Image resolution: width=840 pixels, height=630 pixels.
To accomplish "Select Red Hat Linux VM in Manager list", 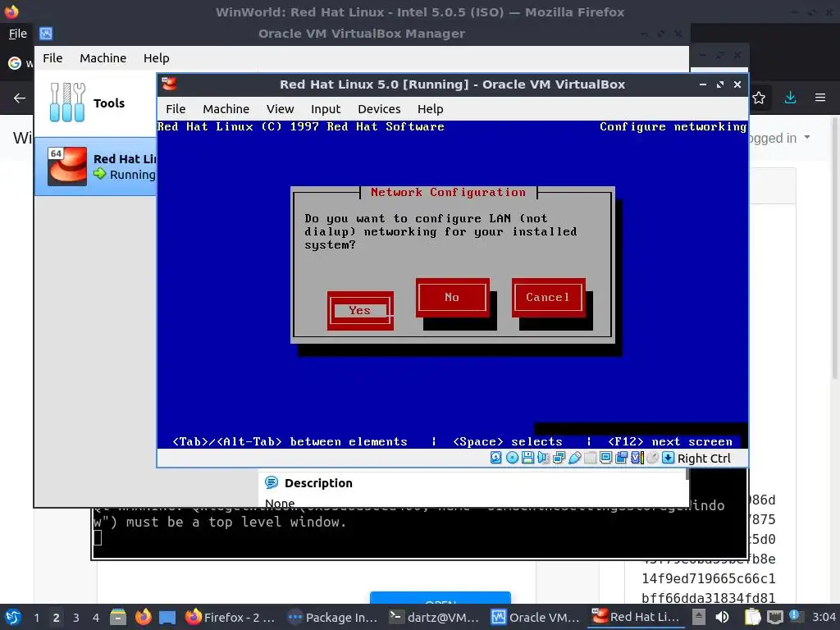I will [x=96, y=167].
